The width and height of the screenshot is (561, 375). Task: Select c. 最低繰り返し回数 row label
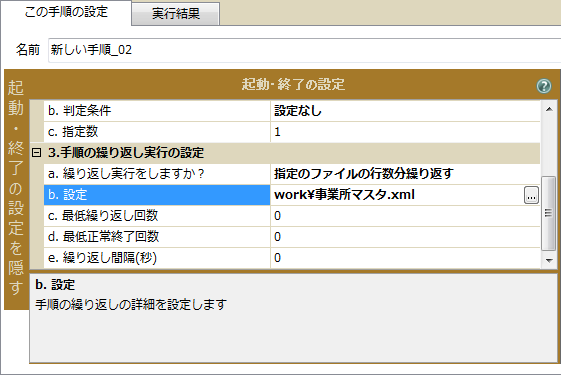[157, 216]
